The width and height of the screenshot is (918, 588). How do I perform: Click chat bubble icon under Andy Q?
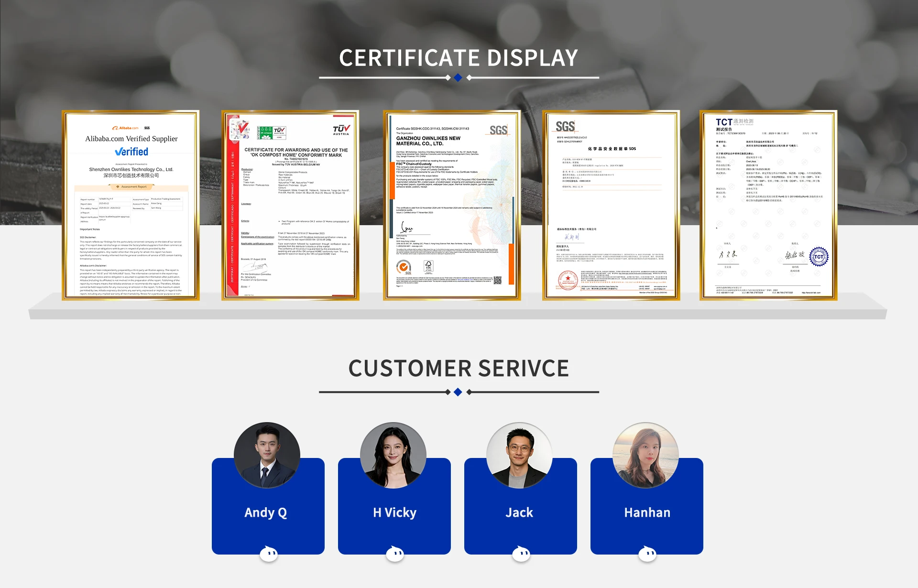click(x=269, y=554)
